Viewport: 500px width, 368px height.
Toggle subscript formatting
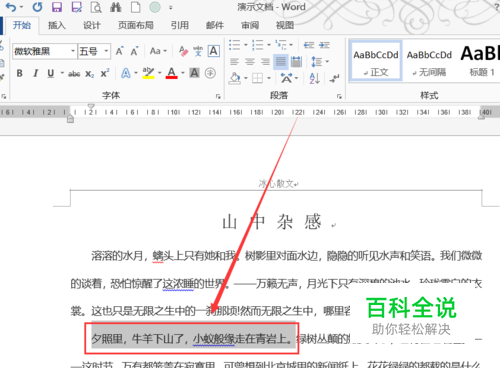89,74
